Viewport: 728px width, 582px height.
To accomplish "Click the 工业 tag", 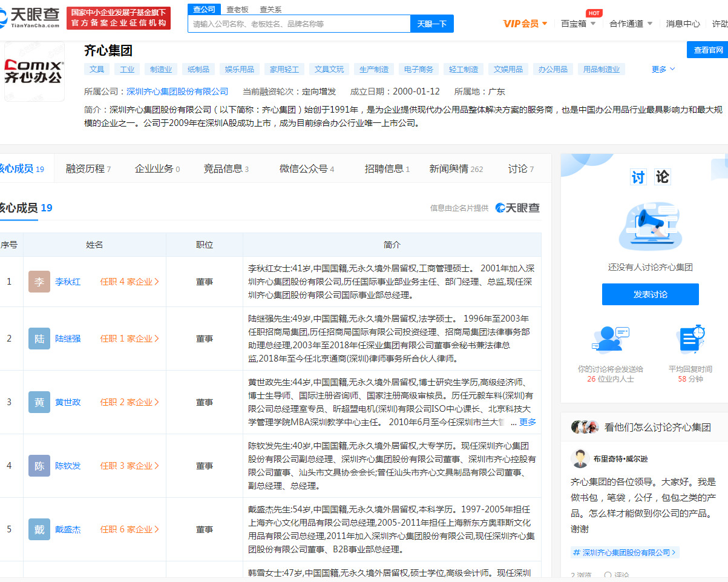I will point(127,69).
